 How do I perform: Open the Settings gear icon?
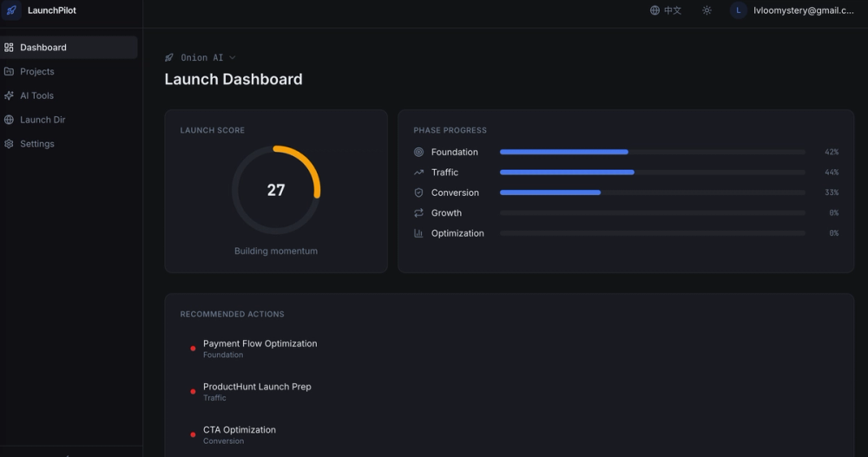[x=9, y=144]
